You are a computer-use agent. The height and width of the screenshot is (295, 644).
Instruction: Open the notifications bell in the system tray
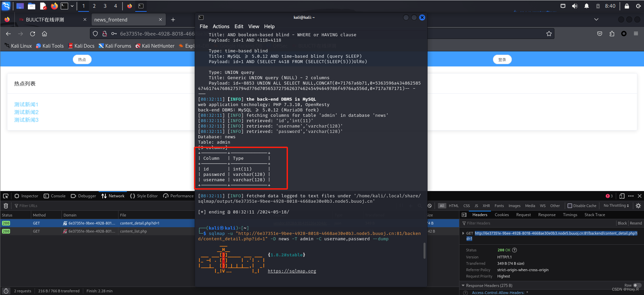586,6
